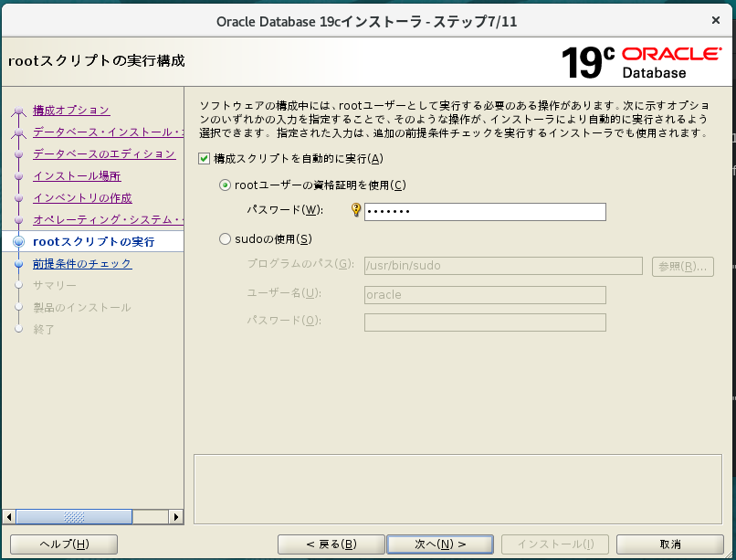The image size is (736, 560).
Task: Click the 製品のインストール step label
Action: pyautogui.click(x=81, y=308)
